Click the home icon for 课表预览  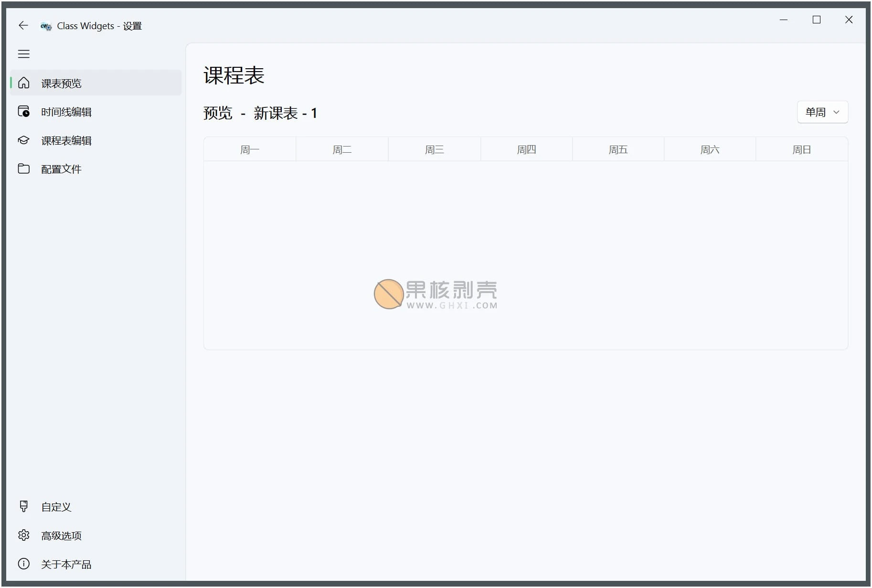click(24, 83)
